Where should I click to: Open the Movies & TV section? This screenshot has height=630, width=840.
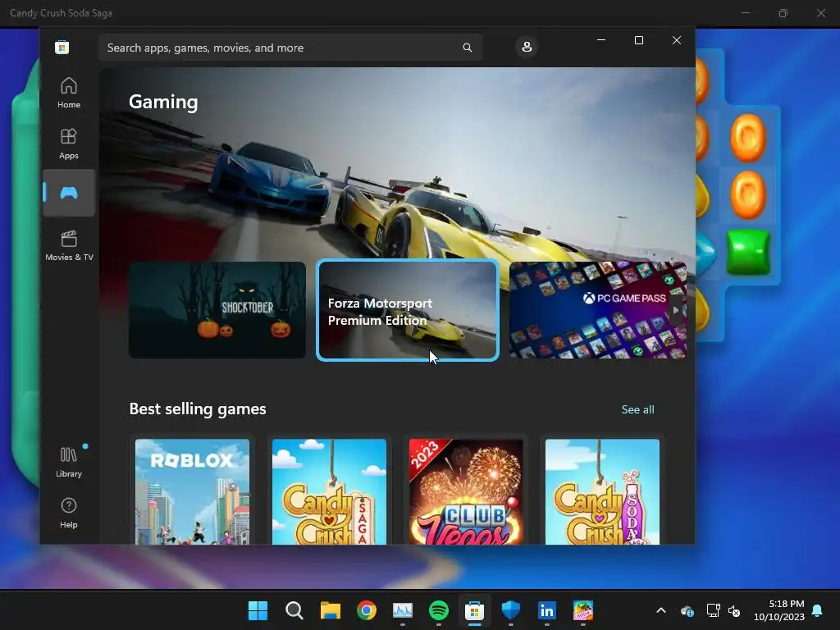coord(69,245)
